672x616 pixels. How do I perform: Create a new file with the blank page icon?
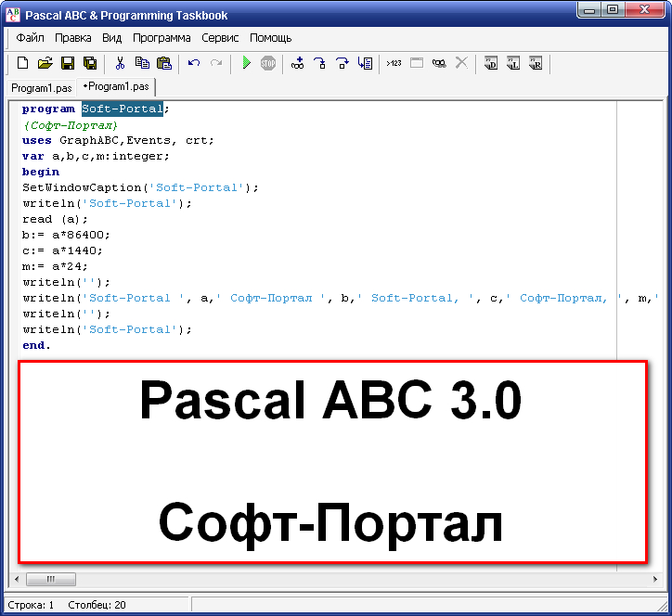tap(22, 63)
